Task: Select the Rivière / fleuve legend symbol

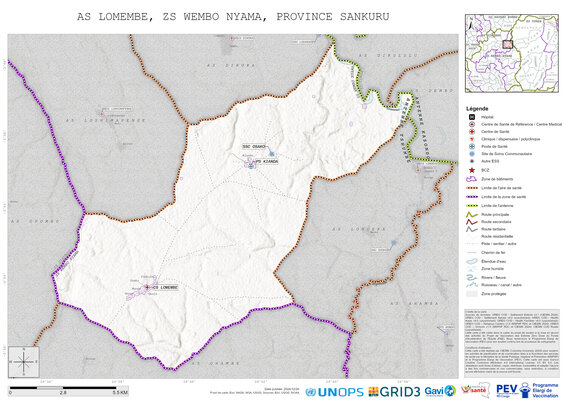Action: (x=471, y=277)
